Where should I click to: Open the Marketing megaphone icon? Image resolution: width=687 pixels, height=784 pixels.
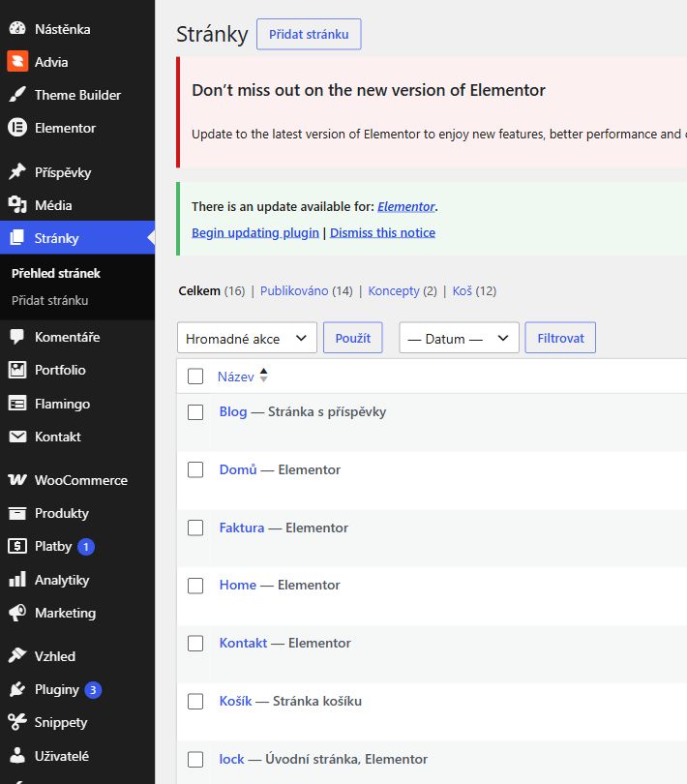point(17,613)
